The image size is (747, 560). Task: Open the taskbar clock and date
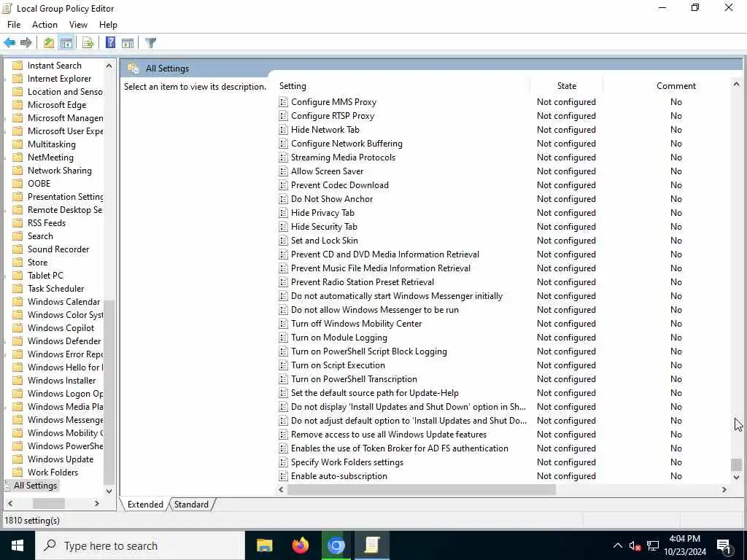click(684, 545)
